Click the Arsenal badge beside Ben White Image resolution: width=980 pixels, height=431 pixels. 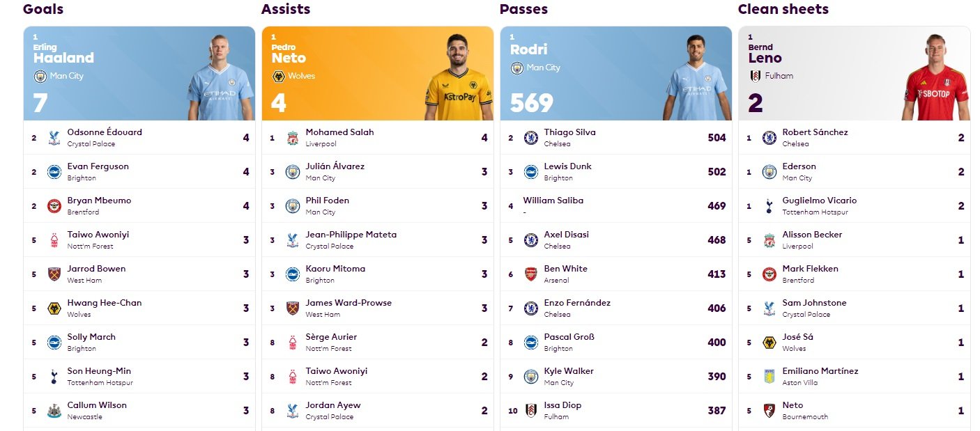coord(531,274)
